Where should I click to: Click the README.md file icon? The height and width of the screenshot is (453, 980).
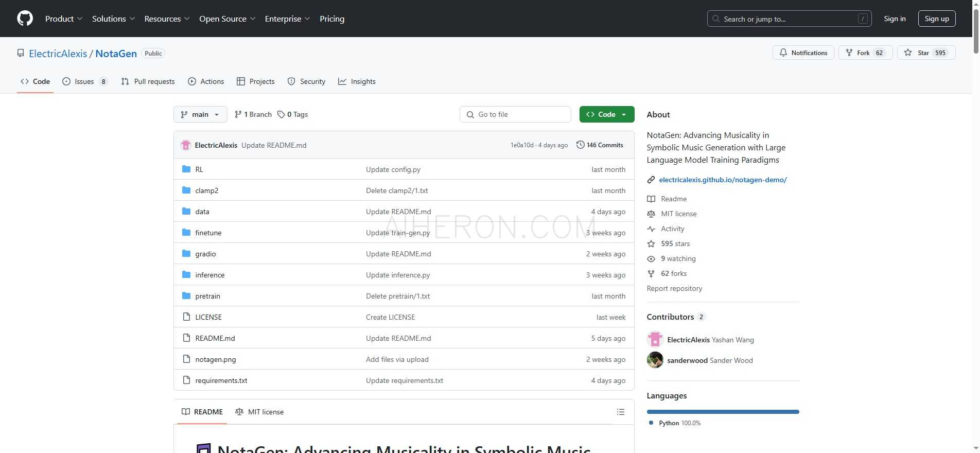186,338
